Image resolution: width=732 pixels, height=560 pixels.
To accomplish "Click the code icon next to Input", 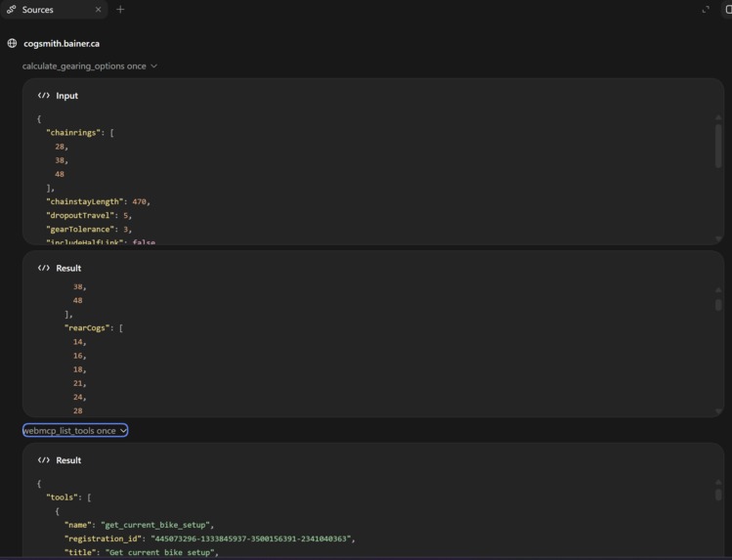I will (44, 96).
